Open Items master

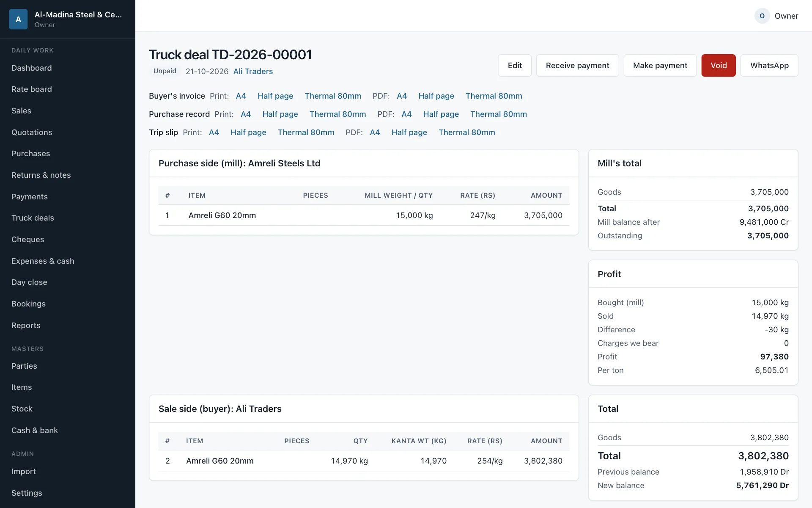pos(22,387)
